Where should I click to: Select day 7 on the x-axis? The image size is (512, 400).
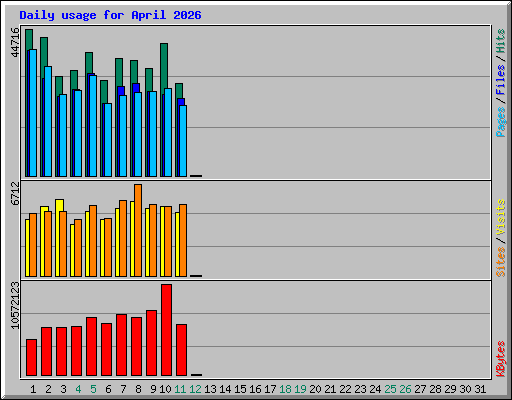123,389
